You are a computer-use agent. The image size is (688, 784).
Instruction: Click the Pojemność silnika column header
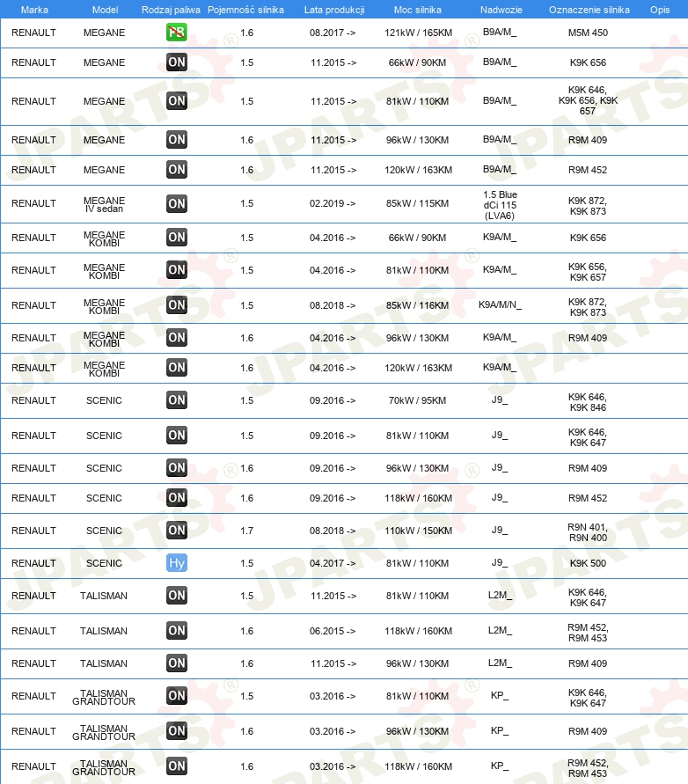pyautogui.click(x=245, y=10)
